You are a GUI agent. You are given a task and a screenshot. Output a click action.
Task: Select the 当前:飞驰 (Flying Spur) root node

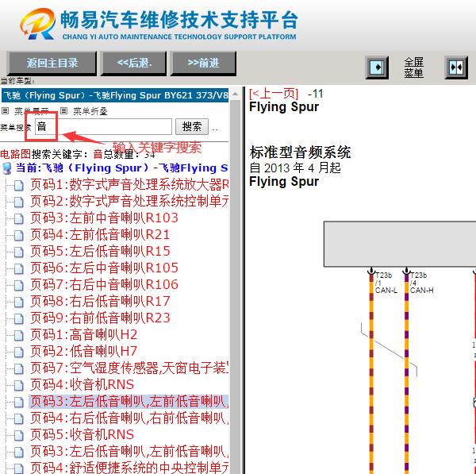click(121, 168)
